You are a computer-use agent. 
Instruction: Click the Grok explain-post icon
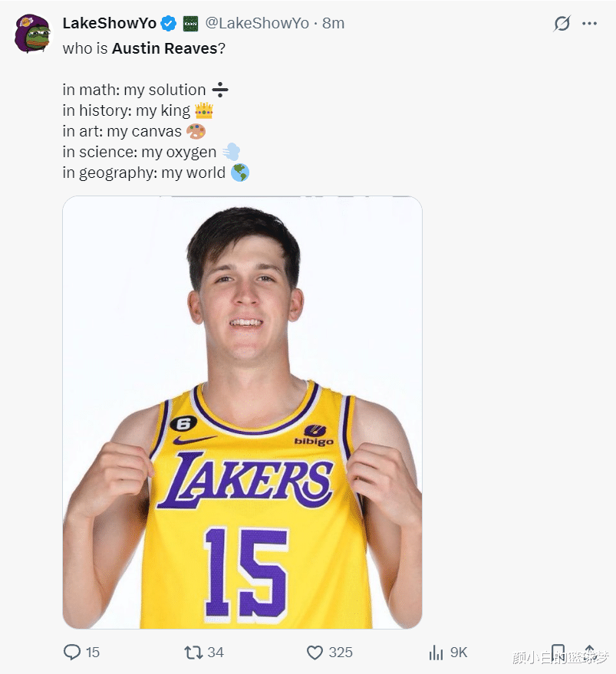pos(562,24)
